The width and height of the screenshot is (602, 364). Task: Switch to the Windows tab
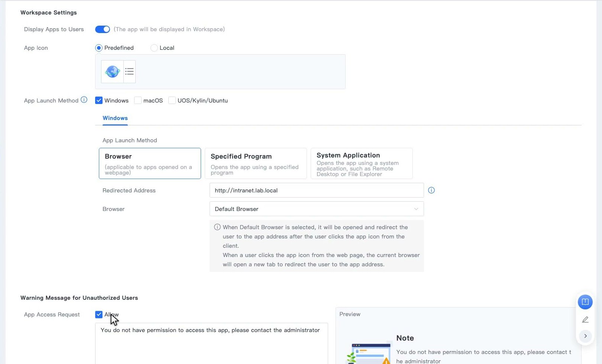coord(115,118)
